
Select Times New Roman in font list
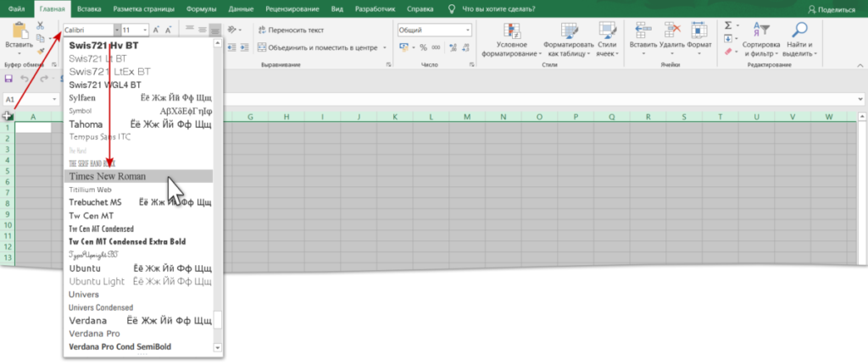tap(138, 176)
